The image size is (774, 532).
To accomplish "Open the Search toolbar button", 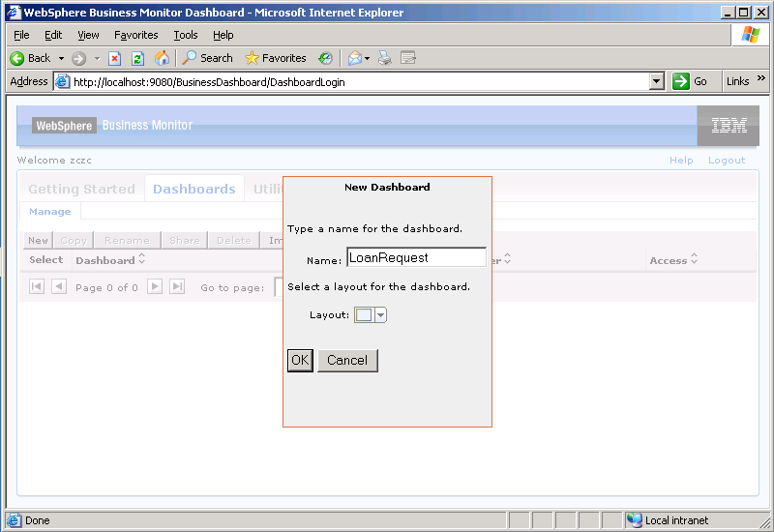I will [207, 58].
